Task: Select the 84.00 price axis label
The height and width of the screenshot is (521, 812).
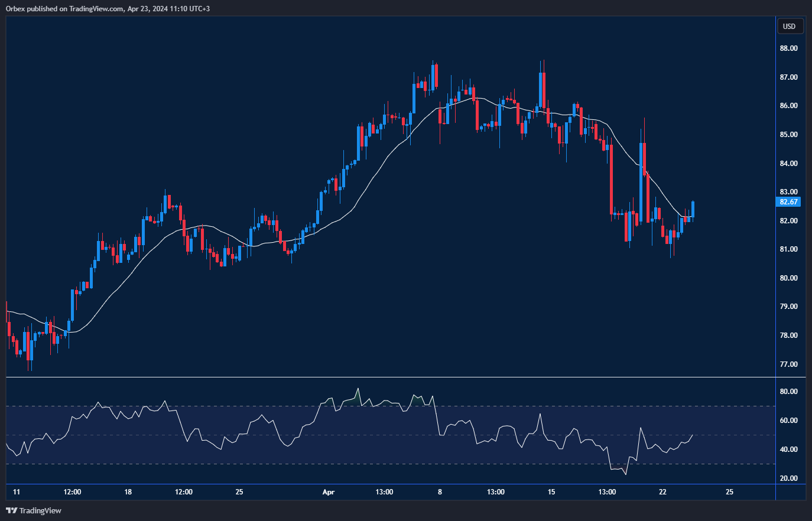Action: 788,164
